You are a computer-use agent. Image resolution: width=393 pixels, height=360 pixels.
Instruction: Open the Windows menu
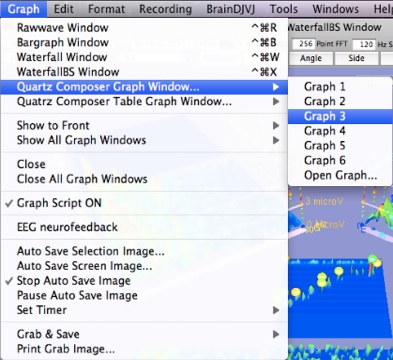(336, 9)
